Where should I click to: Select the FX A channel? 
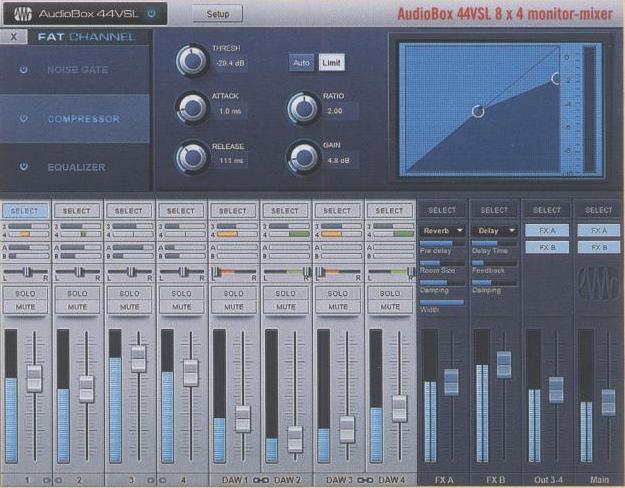pyautogui.click(x=442, y=210)
